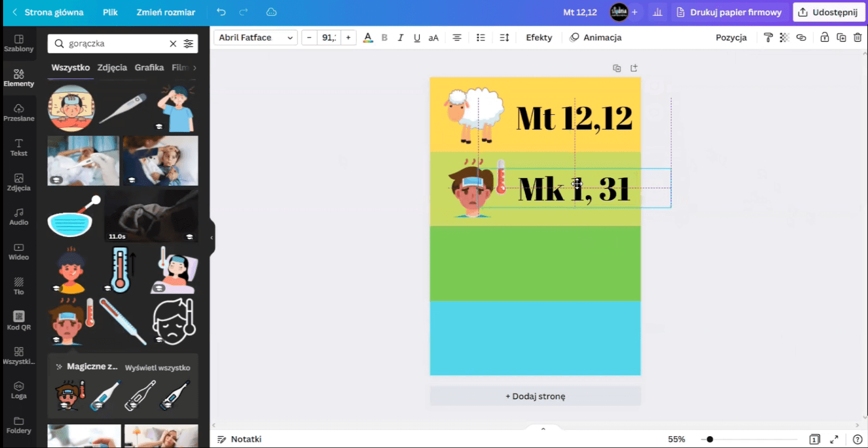Click the Dodaj stronę button
Viewport: 868px width, 448px height.
[535, 396]
